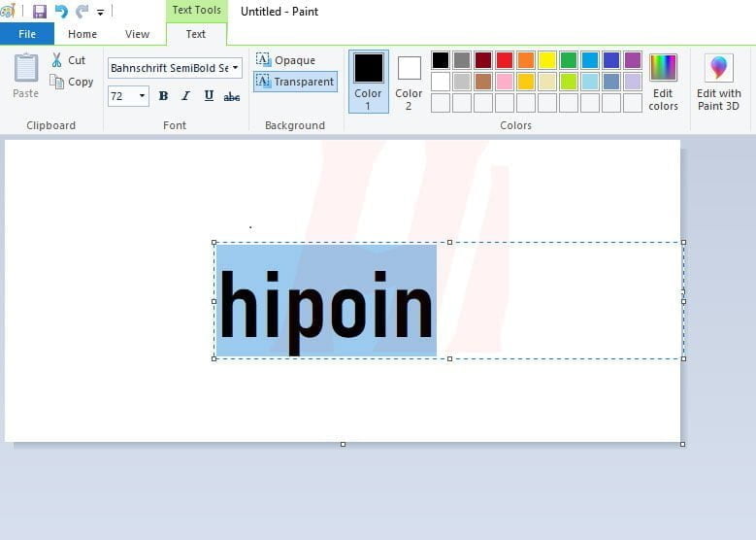
Task: Pick the white color swatch
Action: click(441, 82)
